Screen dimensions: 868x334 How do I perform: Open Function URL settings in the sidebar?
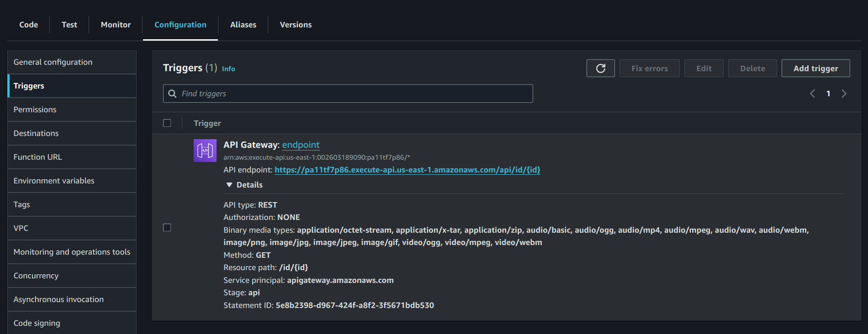pyautogui.click(x=38, y=157)
